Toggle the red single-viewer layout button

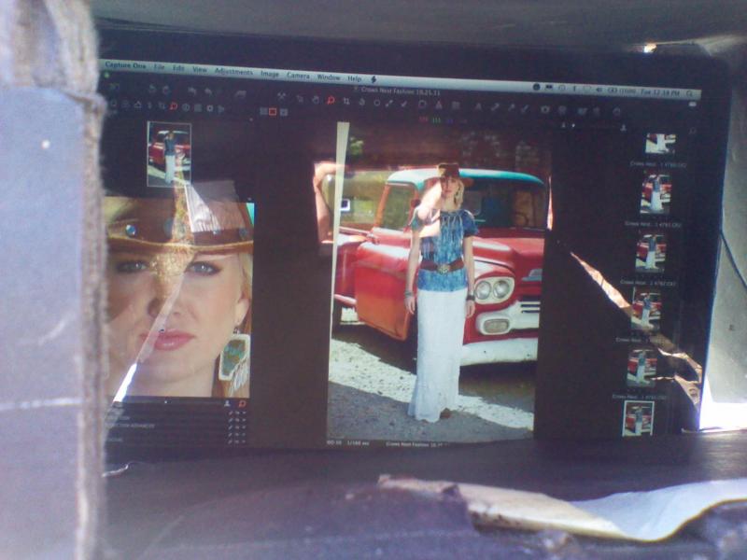[273, 111]
